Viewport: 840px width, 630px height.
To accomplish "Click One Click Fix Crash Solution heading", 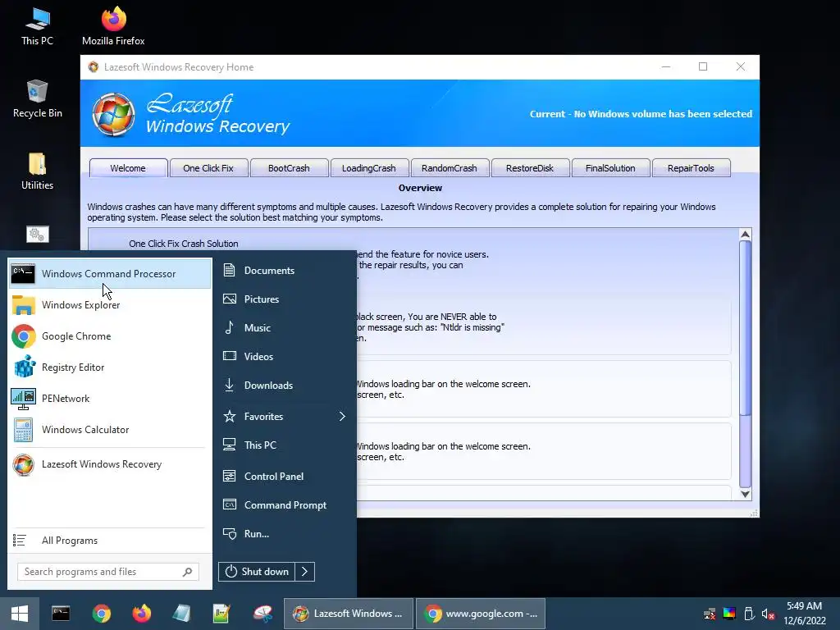I will coord(184,244).
